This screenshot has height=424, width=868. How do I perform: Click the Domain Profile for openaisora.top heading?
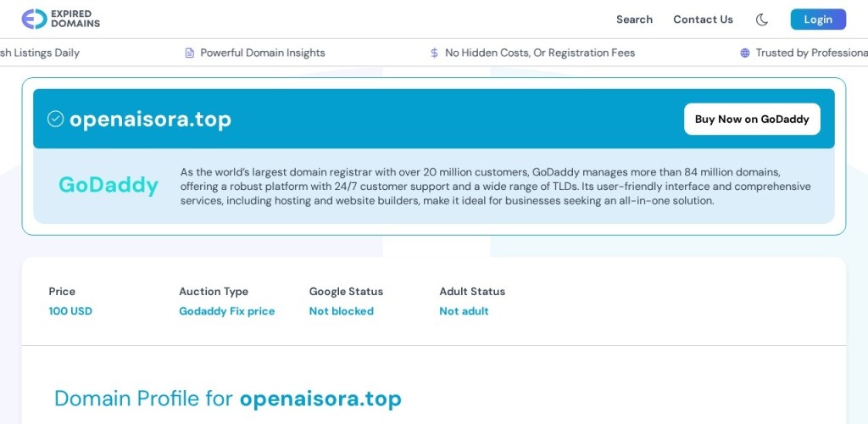(x=228, y=399)
